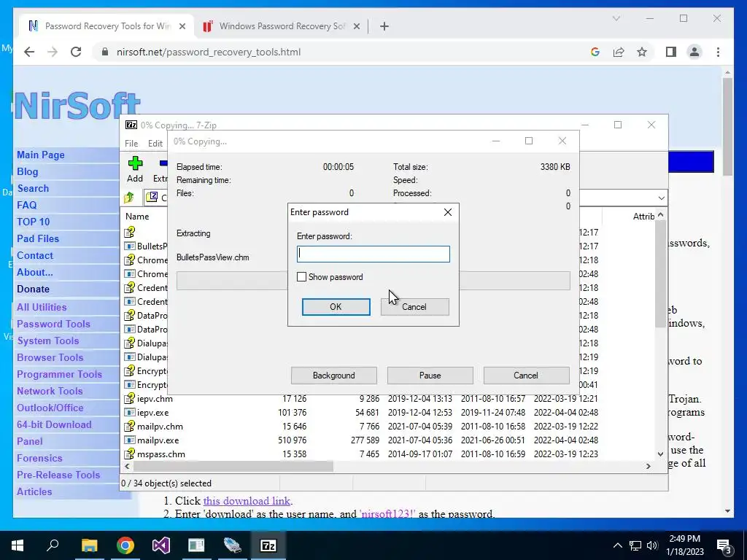Select the iepv.chm file row
The height and width of the screenshot is (560, 747).
pos(360,399)
